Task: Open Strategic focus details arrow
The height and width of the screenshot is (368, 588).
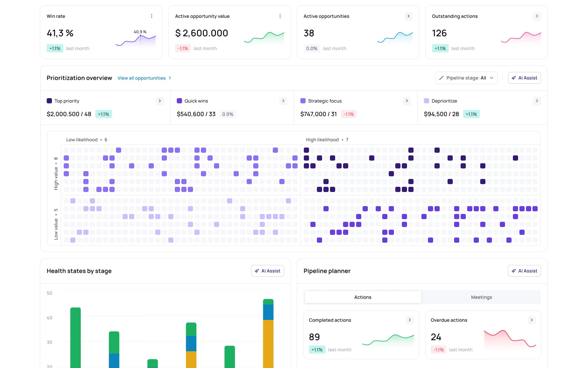Action: pyautogui.click(x=407, y=101)
